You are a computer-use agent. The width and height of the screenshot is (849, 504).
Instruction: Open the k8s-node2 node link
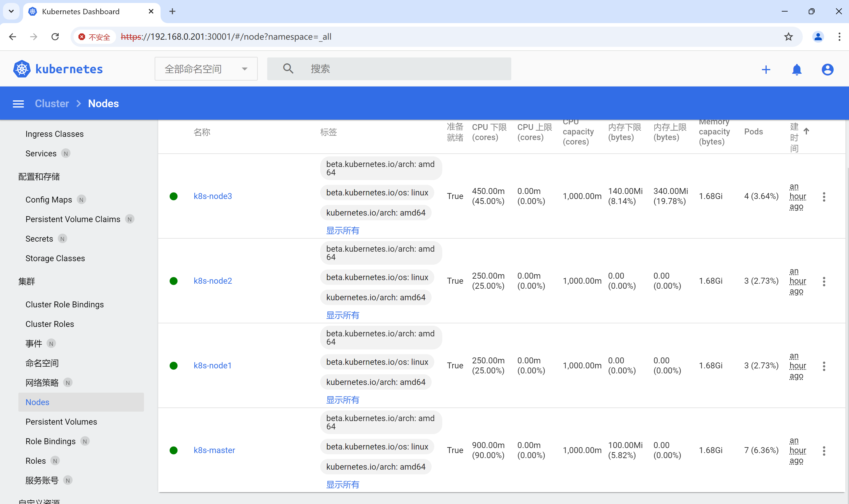[213, 281]
